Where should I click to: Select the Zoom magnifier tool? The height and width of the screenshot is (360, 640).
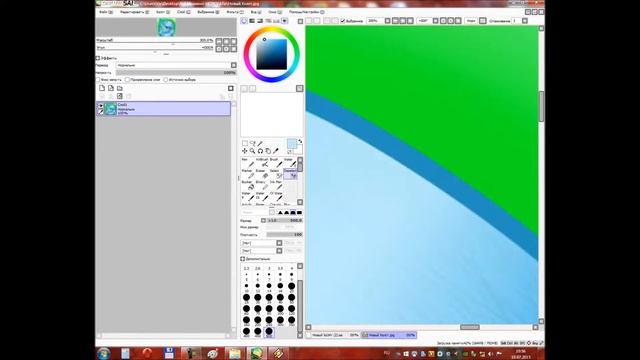point(253,151)
